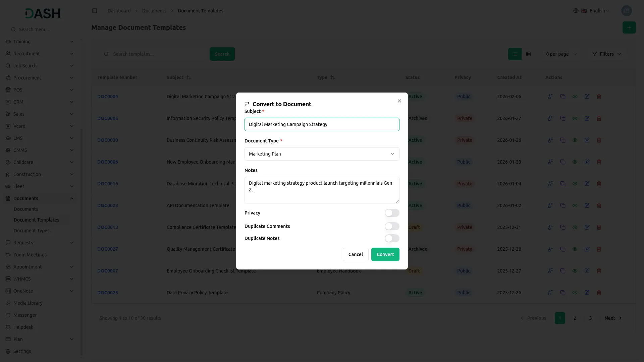Click the delete trash icon for DOC0016
Viewport: 644px width, 362px height.
click(599, 184)
